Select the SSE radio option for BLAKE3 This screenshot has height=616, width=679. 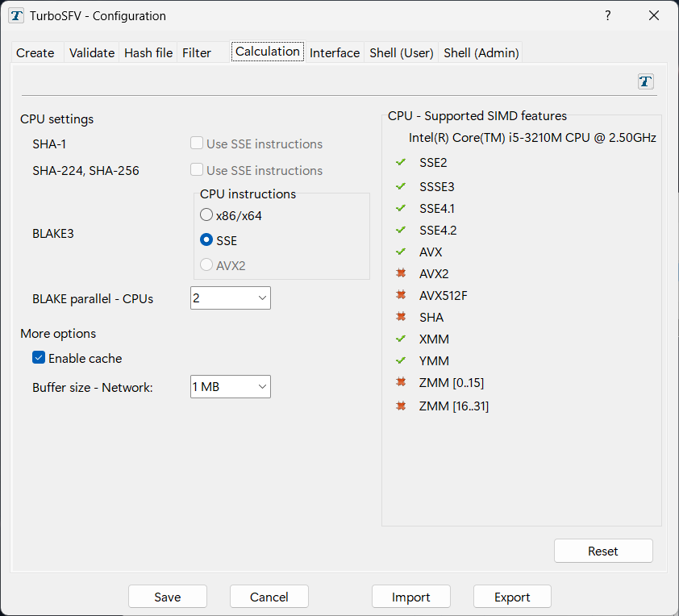[206, 240]
